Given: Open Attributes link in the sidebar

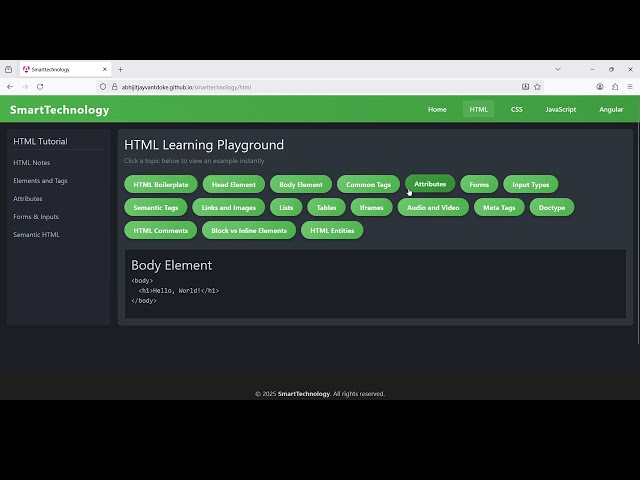Looking at the screenshot, I should pos(28,198).
